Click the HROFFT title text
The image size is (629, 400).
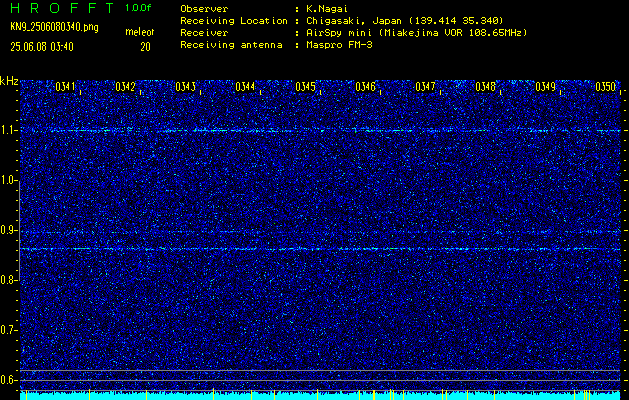point(62,8)
